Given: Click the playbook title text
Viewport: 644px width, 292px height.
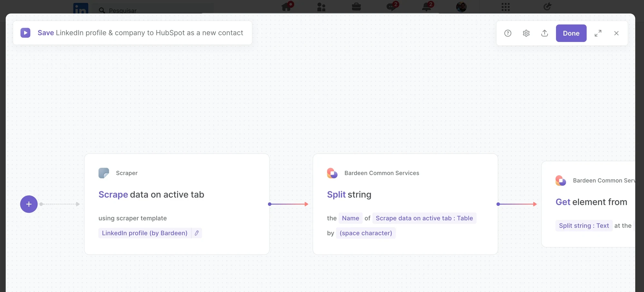Looking at the screenshot, I should point(140,33).
